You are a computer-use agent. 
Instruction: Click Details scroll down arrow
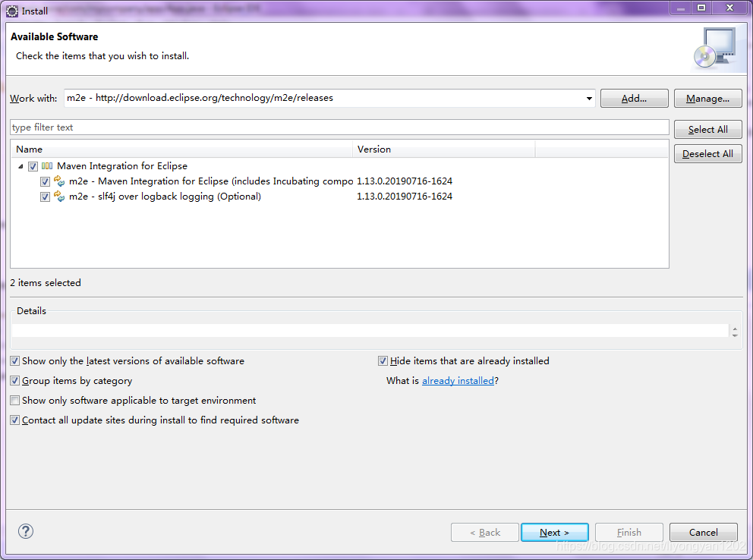click(735, 335)
